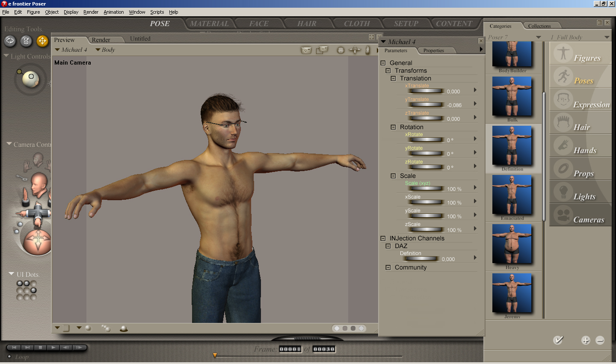
Task: Open the Michael 4 figure dropdown
Action: [x=71, y=50]
